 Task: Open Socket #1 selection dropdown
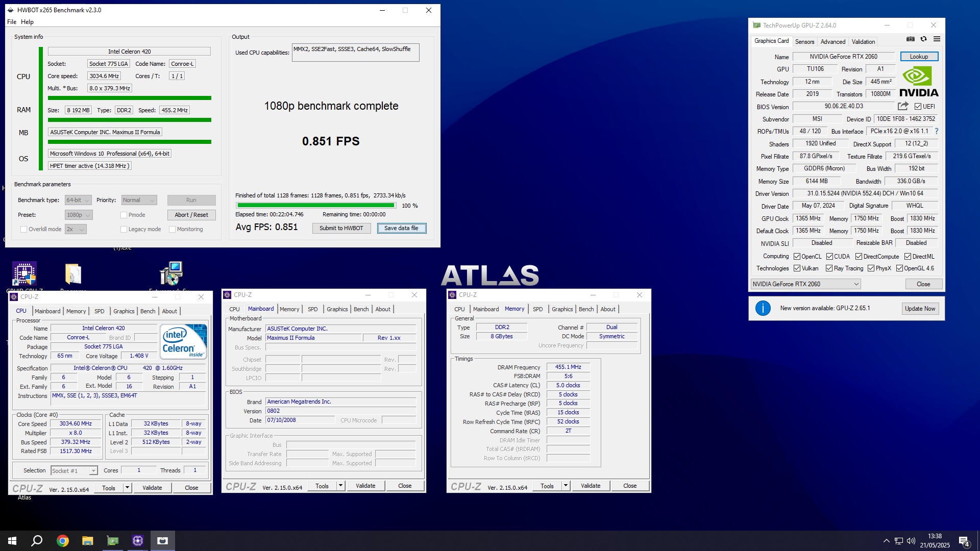point(74,470)
